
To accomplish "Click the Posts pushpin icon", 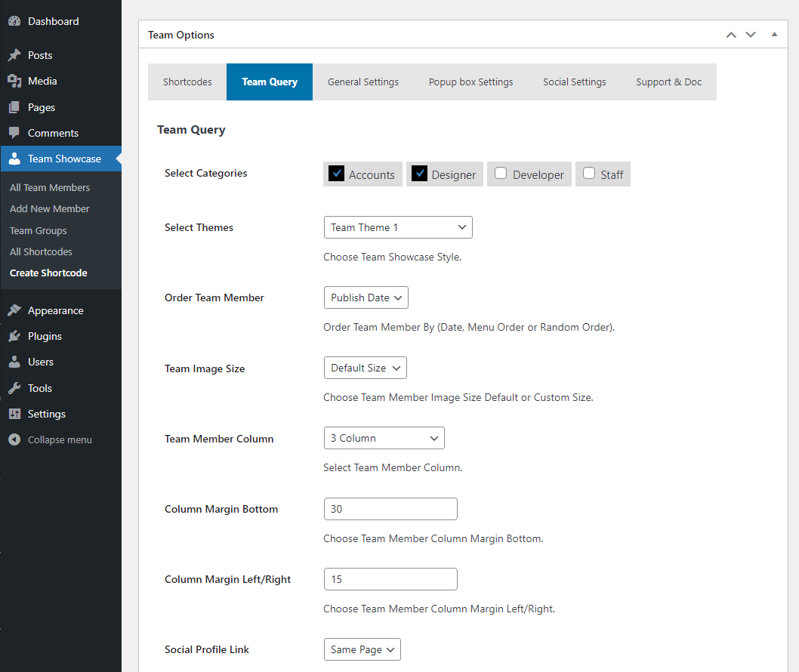I will [14, 55].
